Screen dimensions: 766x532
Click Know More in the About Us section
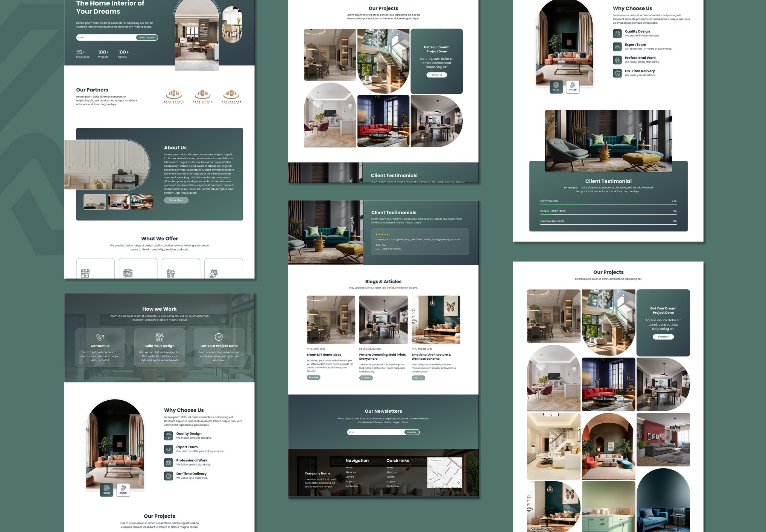coord(176,200)
